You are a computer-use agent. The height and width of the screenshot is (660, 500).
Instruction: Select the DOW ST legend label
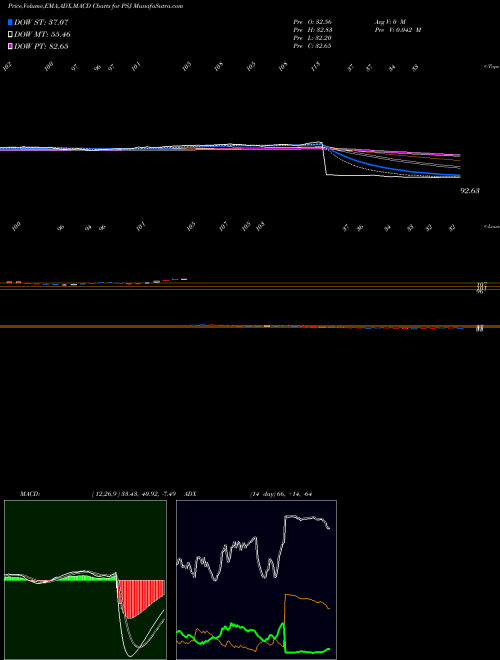[41, 22]
